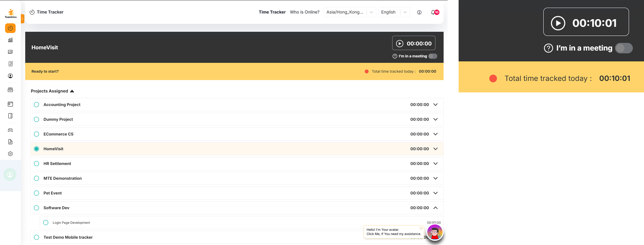Select the HR Settlement radio button
The image size is (644, 245).
(x=36, y=164)
